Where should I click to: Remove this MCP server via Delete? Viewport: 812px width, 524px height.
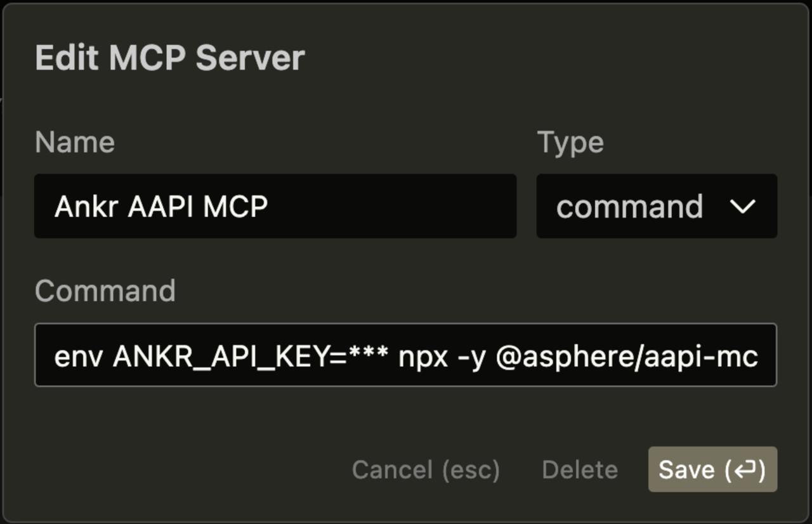pyautogui.click(x=579, y=469)
